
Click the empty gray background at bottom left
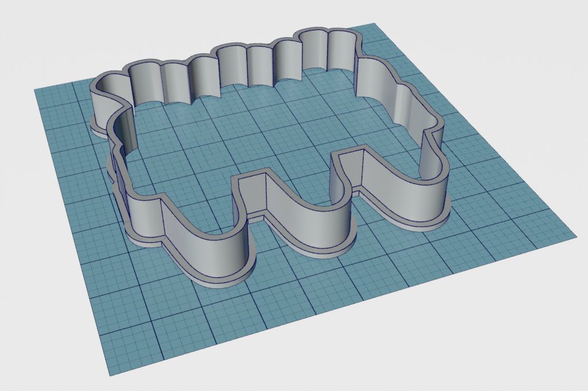click(x=34, y=344)
